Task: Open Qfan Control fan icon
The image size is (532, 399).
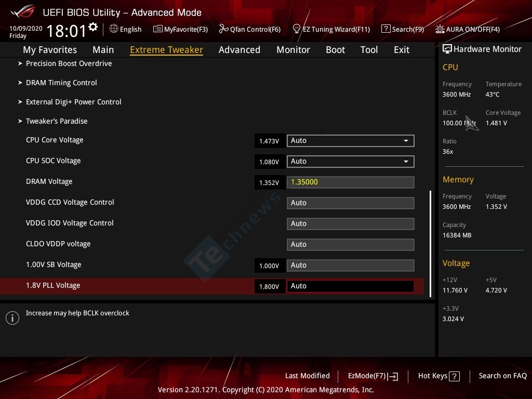Action: (223, 29)
